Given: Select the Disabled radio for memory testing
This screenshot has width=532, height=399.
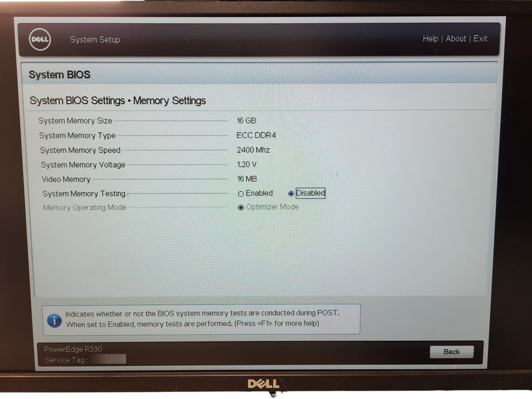Looking at the screenshot, I should [291, 194].
